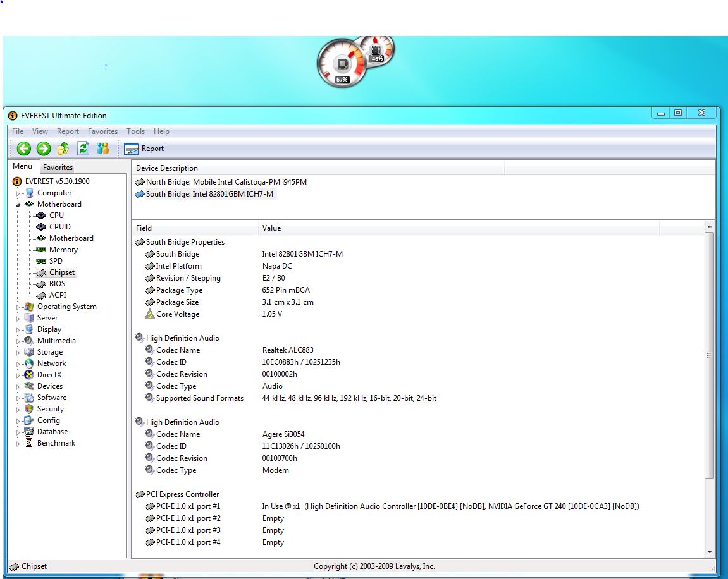Click the CPU usage gauge gadget
The height and width of the screenshot is (579, 728).
click(342, 64)
